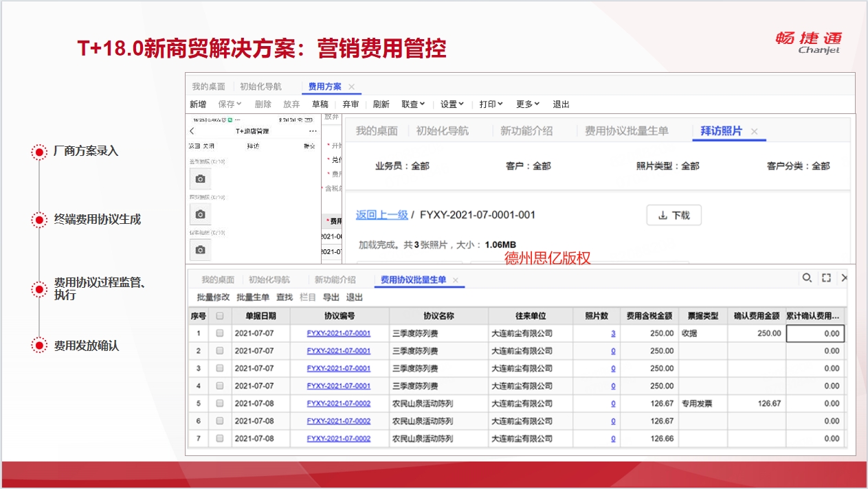This screenshot has width=868, height=489.
Task: Toggle the select-all checkbox in the table header
Action: click(220, 316)
